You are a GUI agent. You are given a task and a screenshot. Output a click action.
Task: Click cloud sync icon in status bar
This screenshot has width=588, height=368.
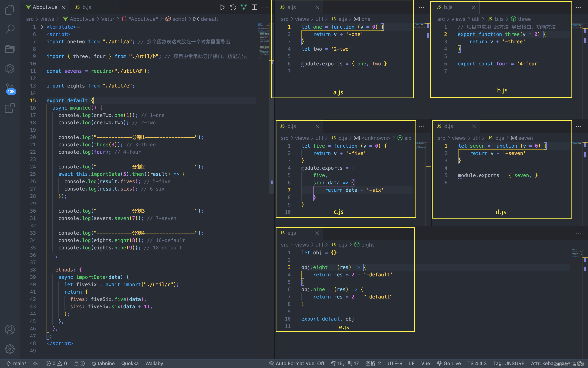tap(36, 363)
